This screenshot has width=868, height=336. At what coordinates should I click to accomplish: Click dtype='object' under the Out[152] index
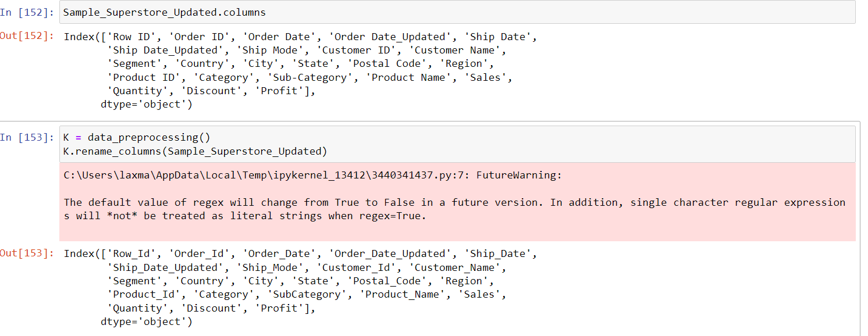(146, 105)
